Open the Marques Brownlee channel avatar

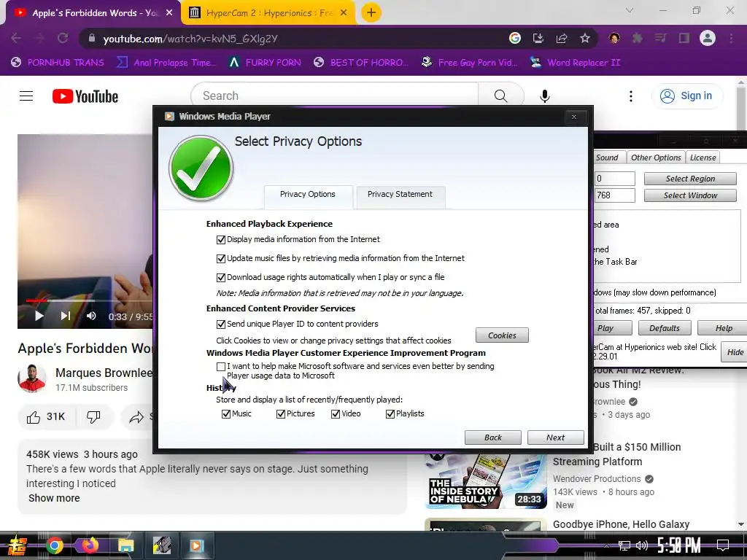(x=32, y=378)
